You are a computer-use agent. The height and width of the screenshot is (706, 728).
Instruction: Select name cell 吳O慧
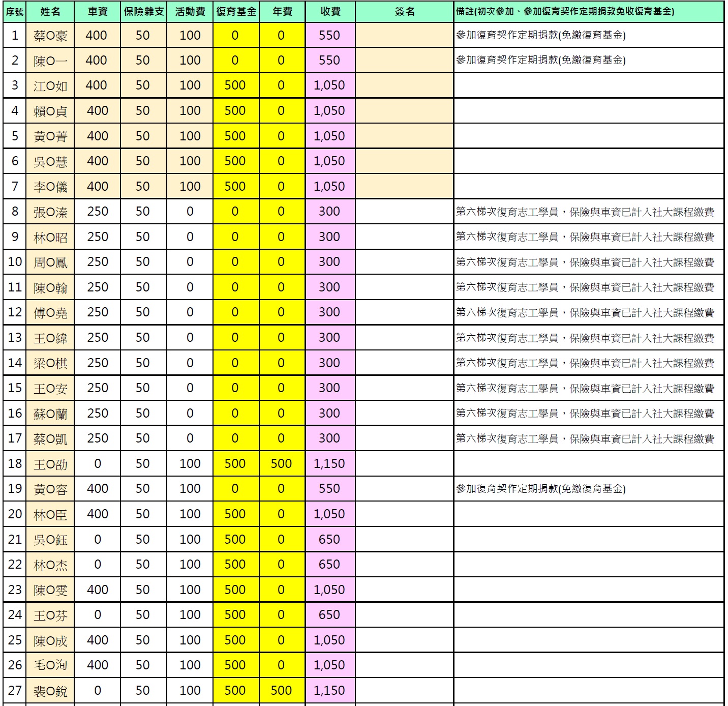[50, 161]
